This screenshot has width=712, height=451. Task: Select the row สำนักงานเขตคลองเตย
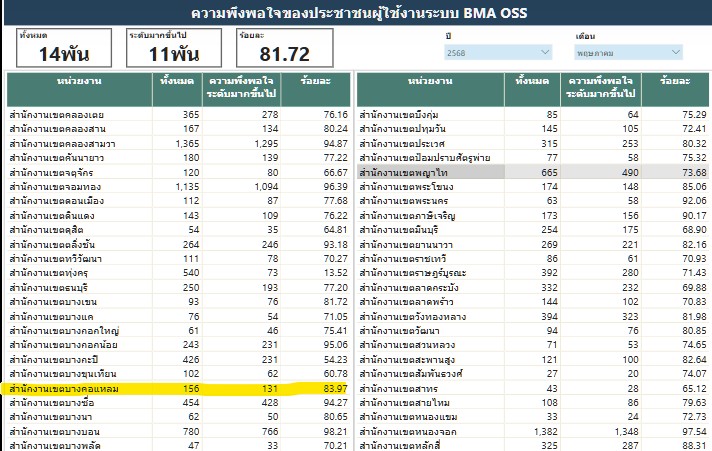click(x=178, y=114)
